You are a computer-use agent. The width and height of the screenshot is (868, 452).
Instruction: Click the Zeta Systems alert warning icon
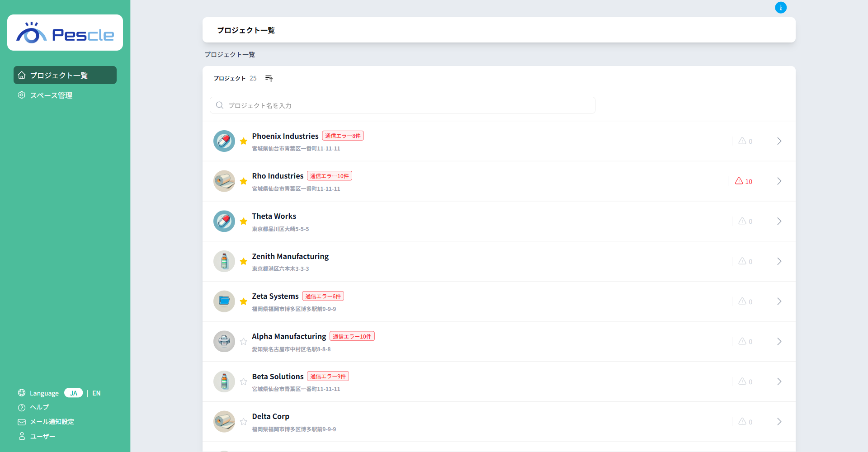click(x=742, y=301)
